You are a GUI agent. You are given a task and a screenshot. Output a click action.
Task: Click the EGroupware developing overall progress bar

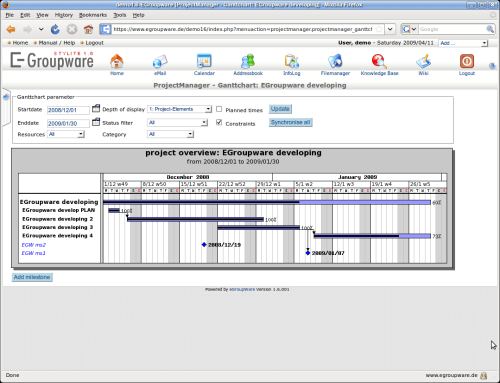(x=267, y=202)
